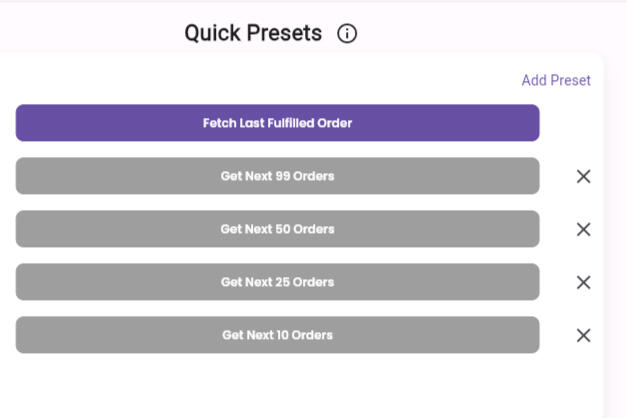Screen dimensions: 627x418
Task: Choose the gray Get Next 99 Orders button
Action: click(277, 176)
